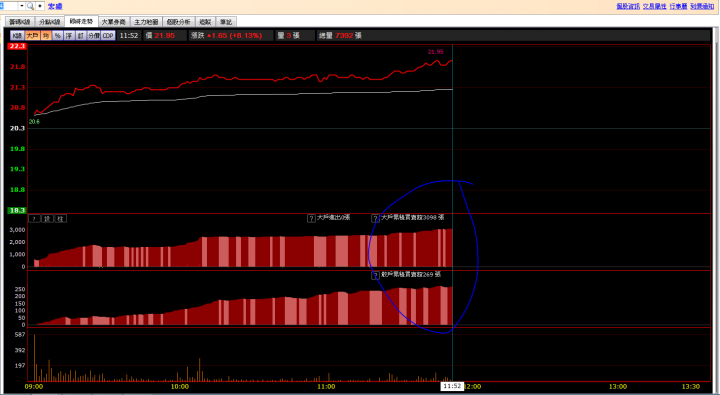
Task: Click the 11:52 time cursor tag on axis
Action: (x=452, y=386)
